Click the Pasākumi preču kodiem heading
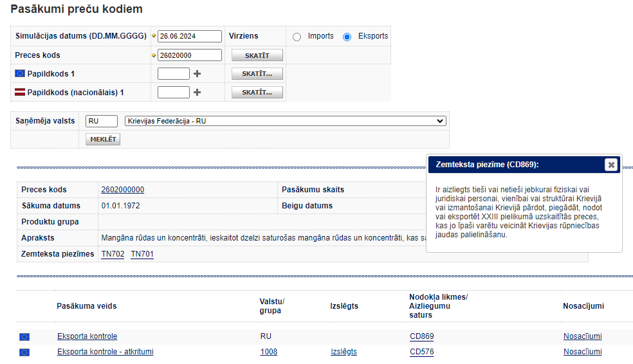Image resolution: width=633 pixels, height=364 pixels. tap(77, 9)
